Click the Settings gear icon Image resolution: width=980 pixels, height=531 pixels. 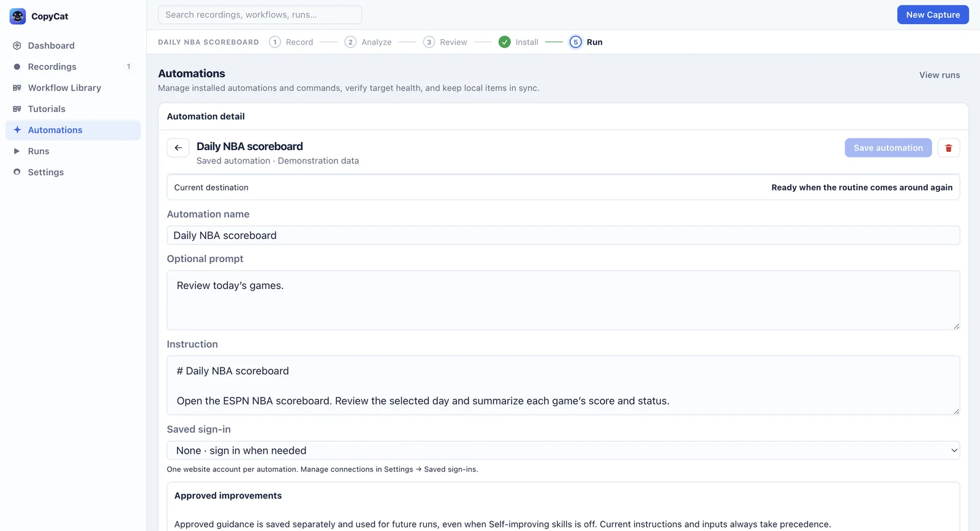(x=17, y=172)
